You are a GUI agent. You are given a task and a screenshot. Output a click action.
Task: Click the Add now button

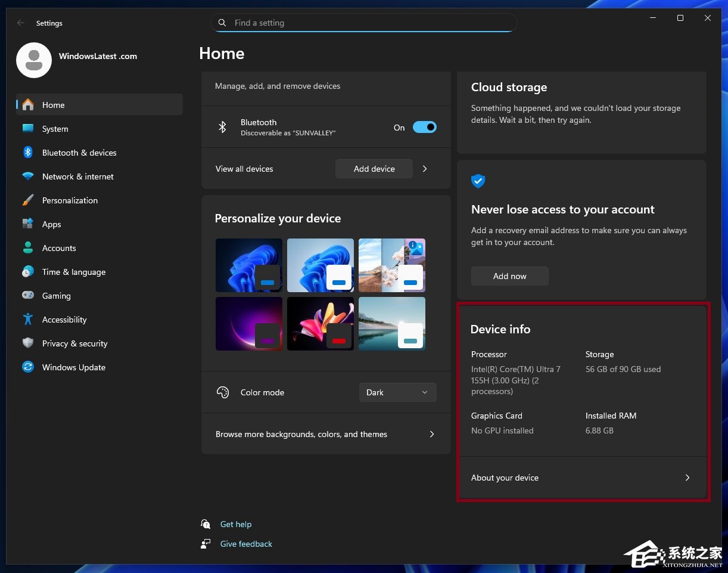(510, 276)
